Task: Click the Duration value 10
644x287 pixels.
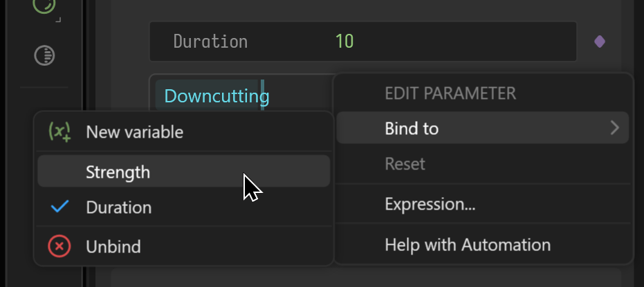Action: click(x=344, y=41)
